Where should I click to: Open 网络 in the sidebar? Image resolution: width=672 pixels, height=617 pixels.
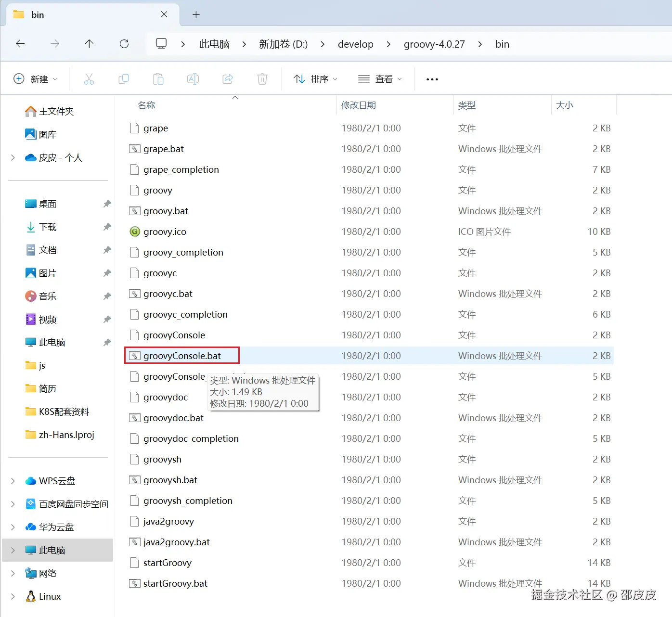41,573
